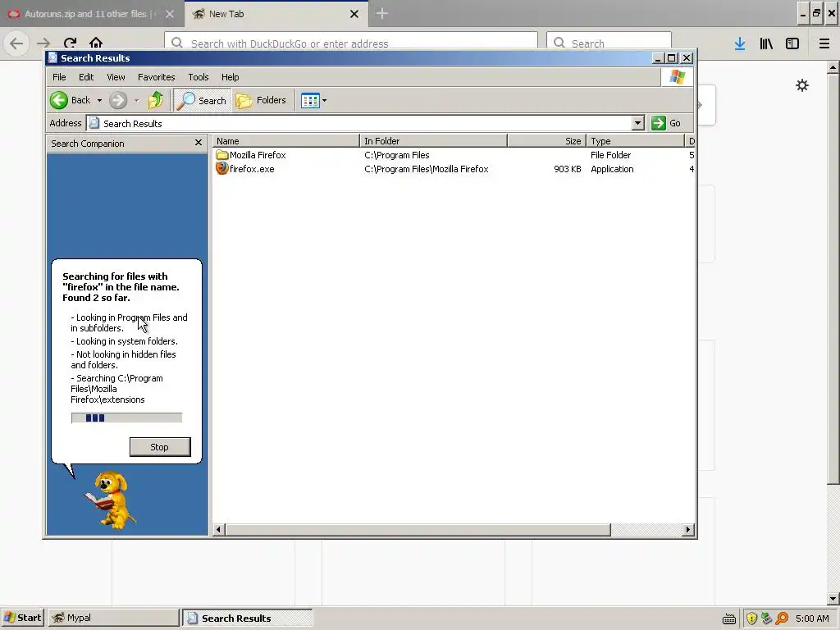Image resolution: width=840 pixels, height=630 pixels.
Task: Open the browser Downloads arrow icon
Action: pyautogui.click(x=740, y=43)
